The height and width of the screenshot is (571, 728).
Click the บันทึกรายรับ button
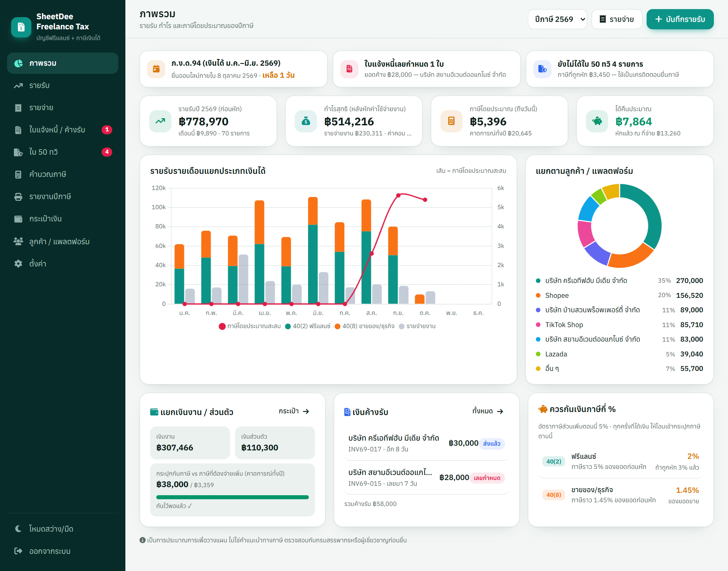tap(680, 19)
